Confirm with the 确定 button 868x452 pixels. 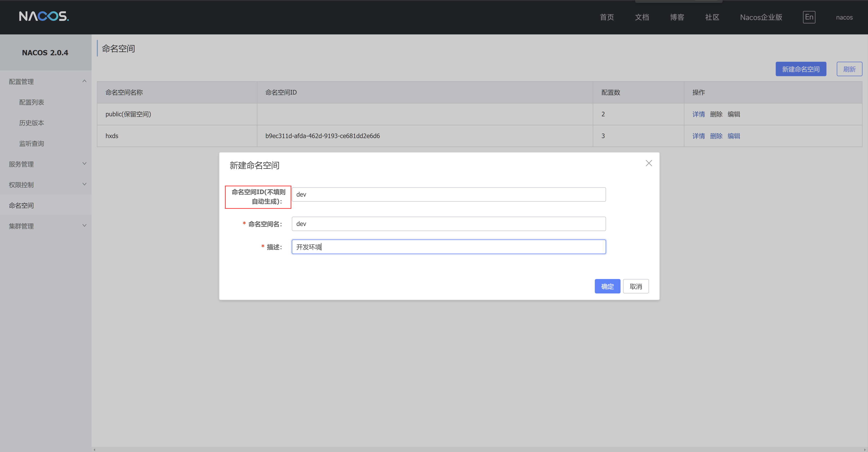pyautogui.click(x=607, y=286)
